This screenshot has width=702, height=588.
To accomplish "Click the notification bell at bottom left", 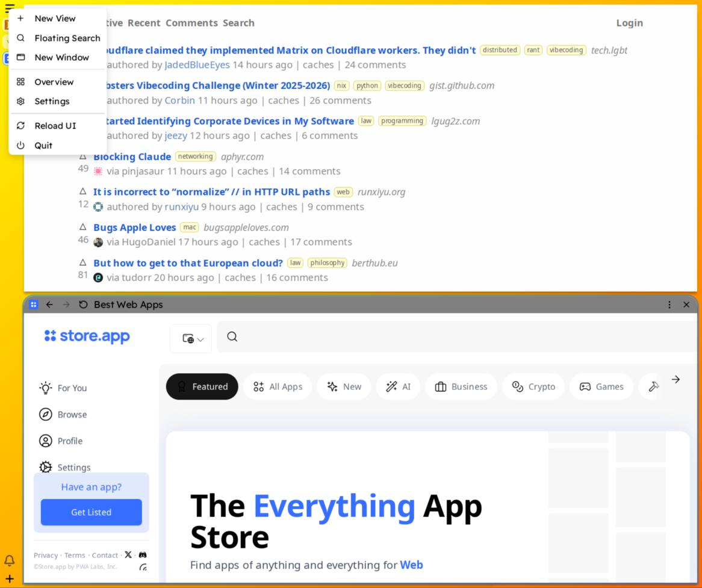I will (x=9, y=560).
